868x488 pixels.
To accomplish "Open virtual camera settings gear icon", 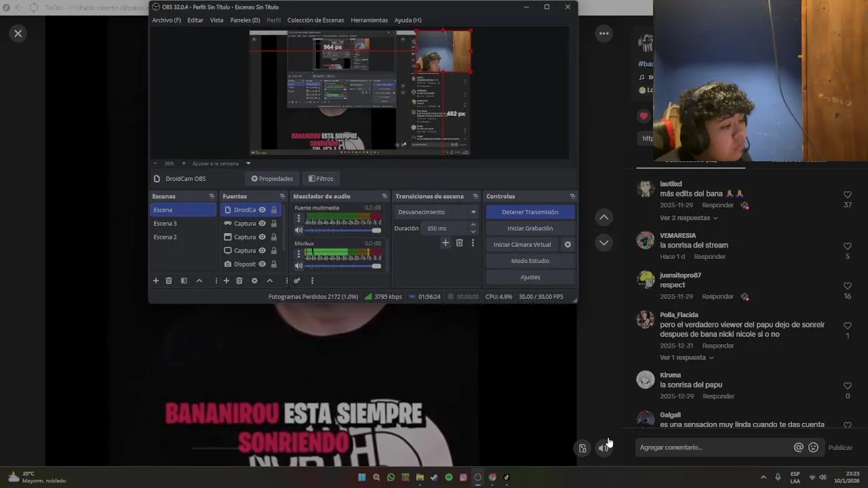I will 568,245.
